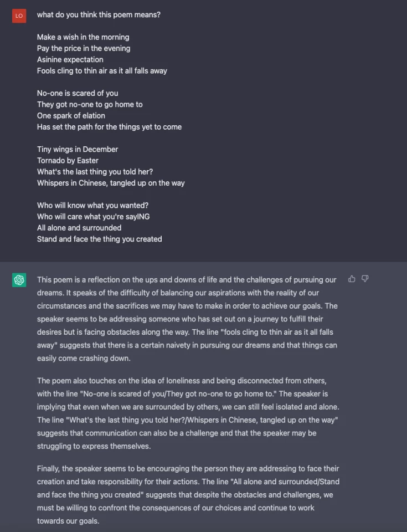The height and width of the screenshot is (532, 407).
Task: Click the red LO user avatar
Action: (19, 16)
